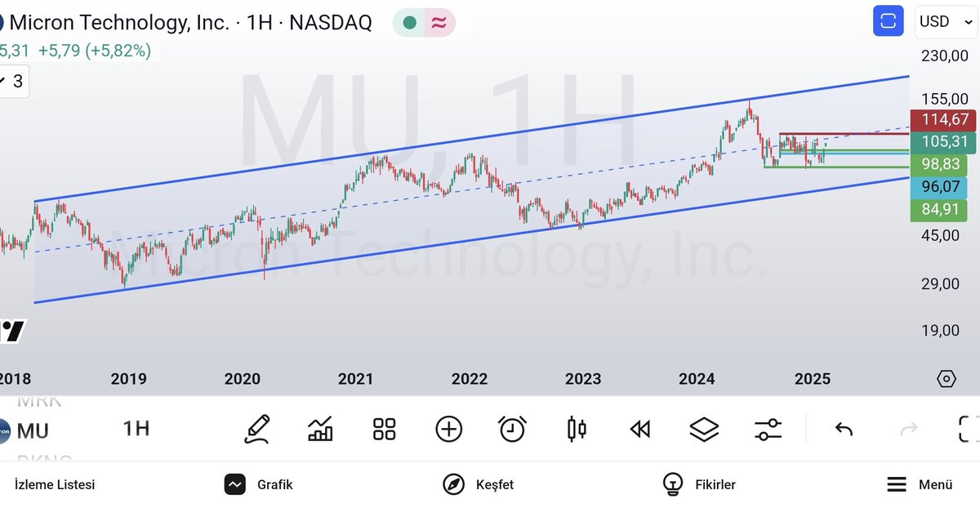Image resolution: width=980 pixels, height=508 pixels.
Task: Change the chart type from candles
Action: click(576, 428)
